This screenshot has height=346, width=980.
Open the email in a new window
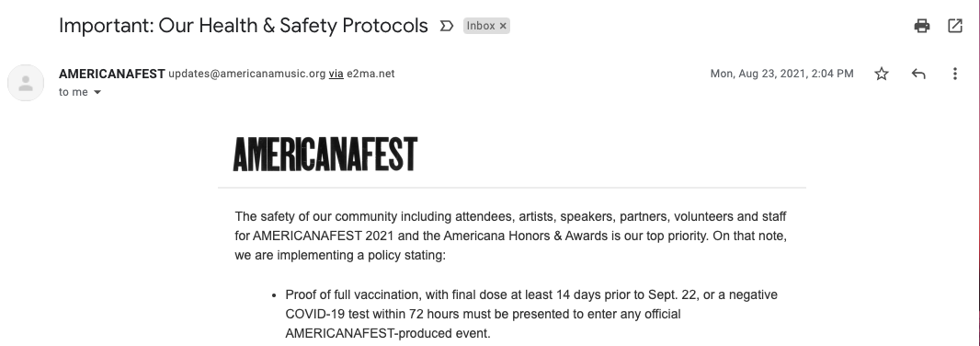click(954, 26)
